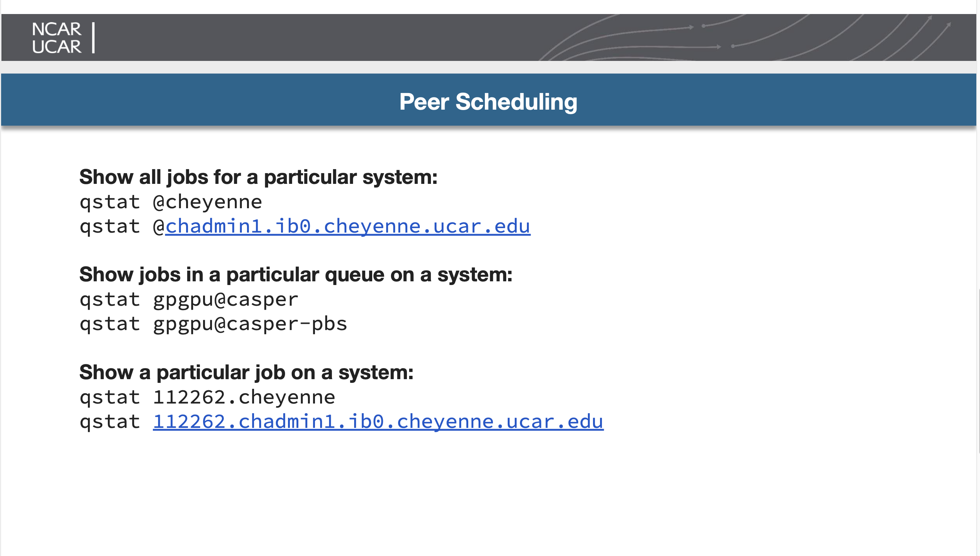Image resolution: width=980 pixels, height=556 pixels.
Task: Click the "qstat @cheyenne" command line
Action: tap(171, 202)
